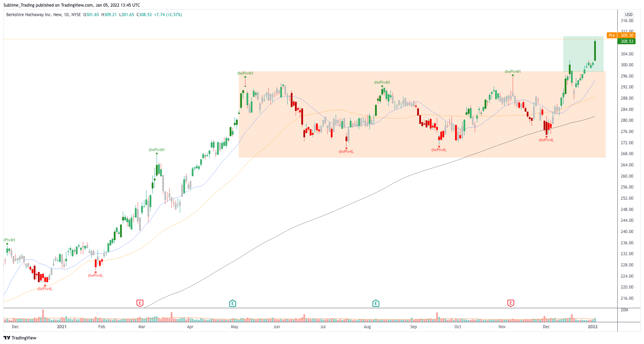
Task: Click the Oct label on time axis
Action: [x=458, y=327]
